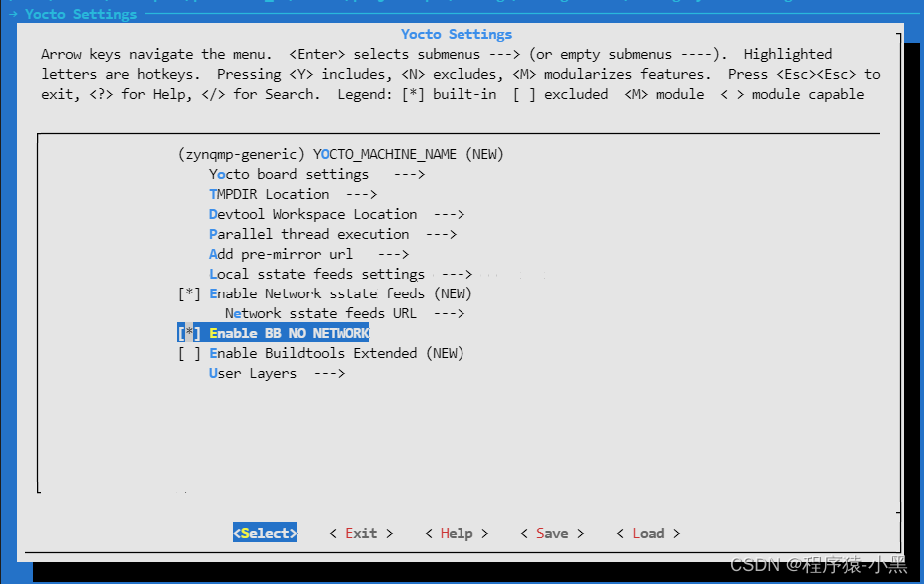Toggle Enable BB NO NETWORK checkbox
The width and height of the screenshot is (924, 584).
tap(189, 333)
